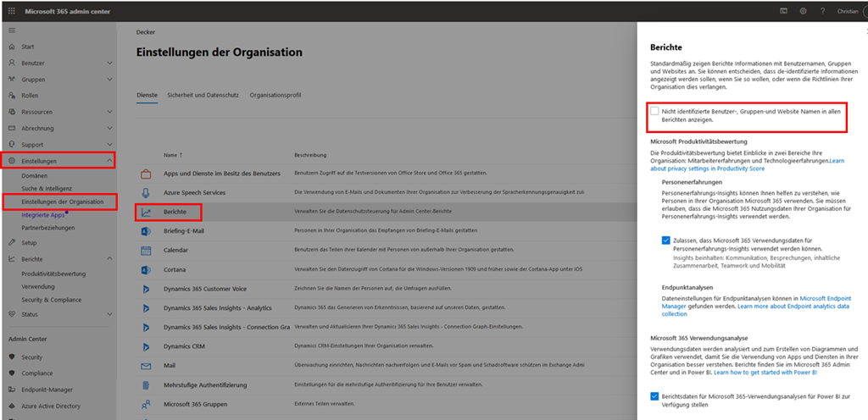Screen dimensions: 868x420
Task: Open the help question mark icon
Action: 822,11
